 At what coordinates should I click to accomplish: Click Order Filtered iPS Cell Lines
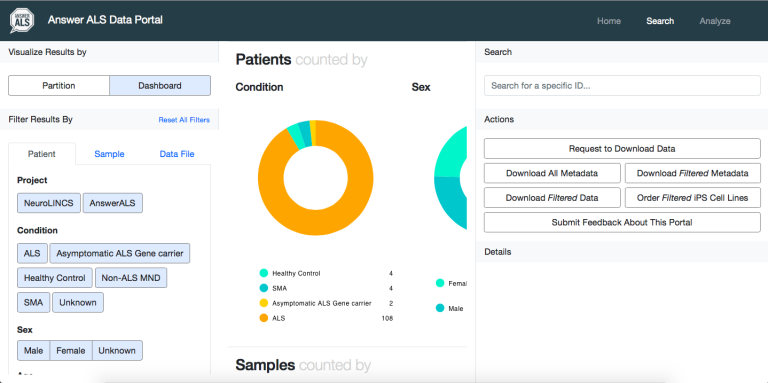693,198
